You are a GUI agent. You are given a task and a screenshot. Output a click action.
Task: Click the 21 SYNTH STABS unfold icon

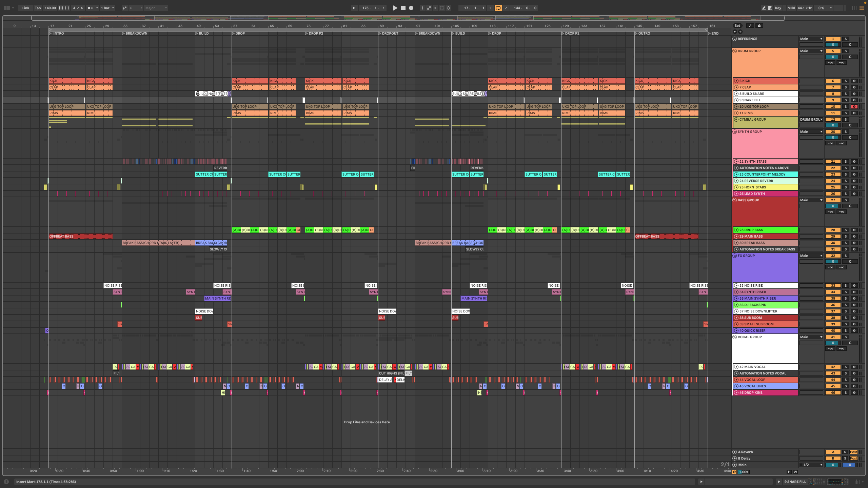(736, 162)
